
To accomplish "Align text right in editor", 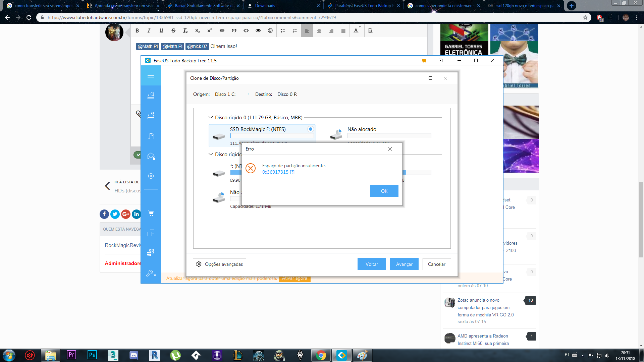I will click(331, 31).
